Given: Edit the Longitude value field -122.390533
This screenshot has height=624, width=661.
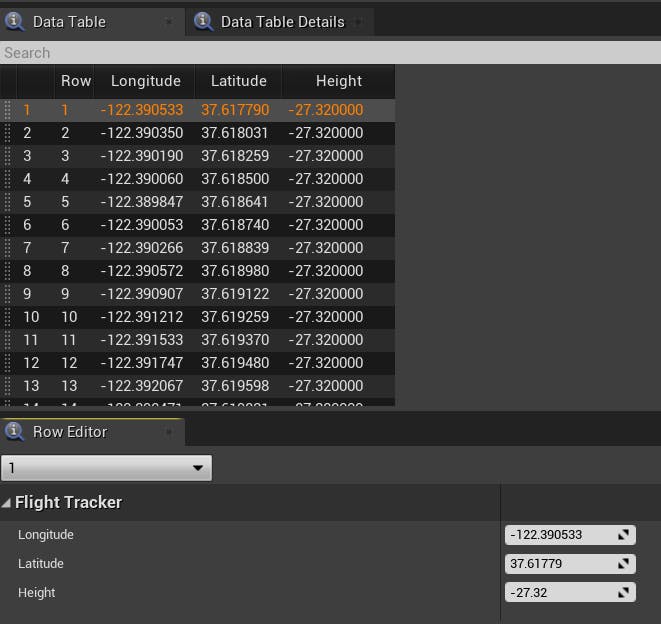Looking at the screenshot, I should click(570, 535).
